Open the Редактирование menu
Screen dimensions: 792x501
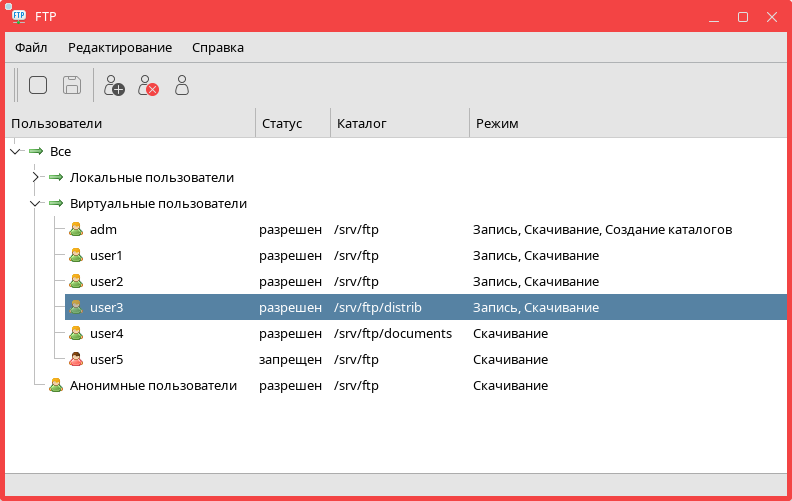coord(120,47)
